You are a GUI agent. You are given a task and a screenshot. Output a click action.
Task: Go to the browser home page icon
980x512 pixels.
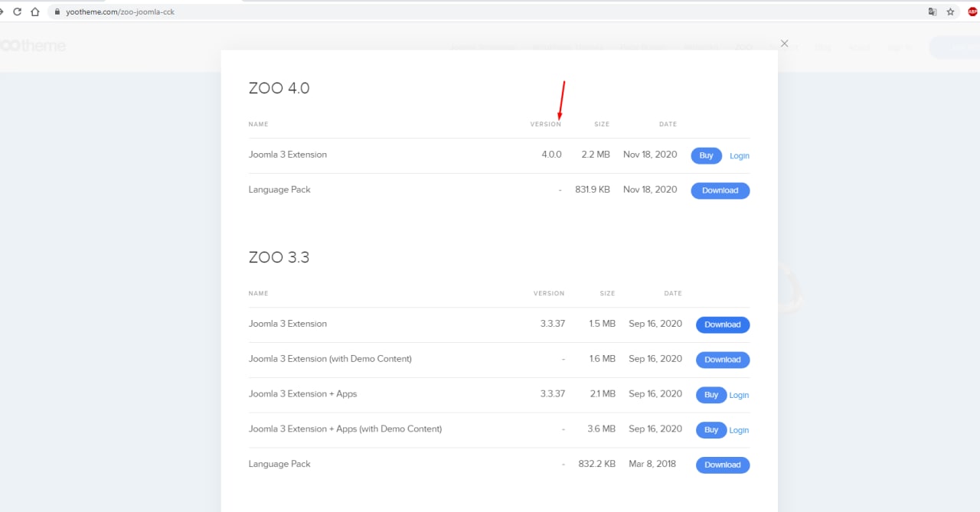coord(34,11)
